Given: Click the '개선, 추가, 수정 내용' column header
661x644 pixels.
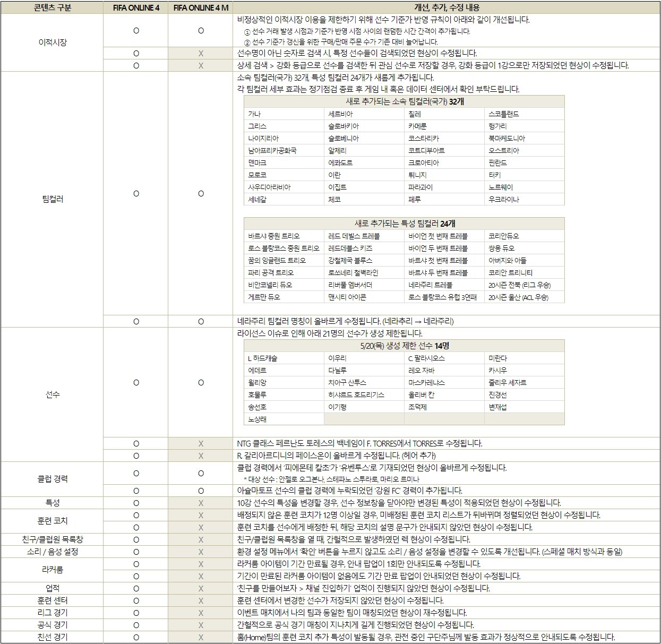Looking at the screenshot, I should tap(447, 8).
